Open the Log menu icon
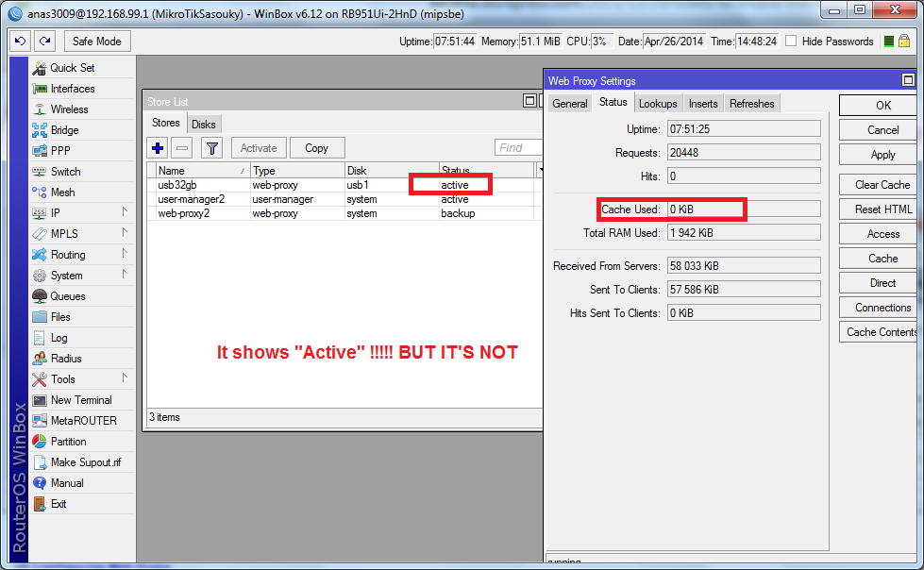 [40, 338]
